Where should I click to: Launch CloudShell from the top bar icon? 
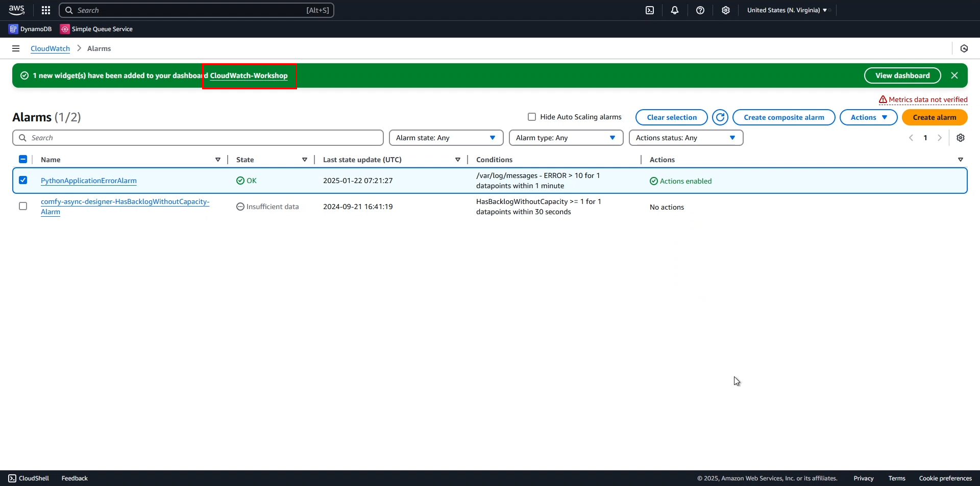point(650,10)
